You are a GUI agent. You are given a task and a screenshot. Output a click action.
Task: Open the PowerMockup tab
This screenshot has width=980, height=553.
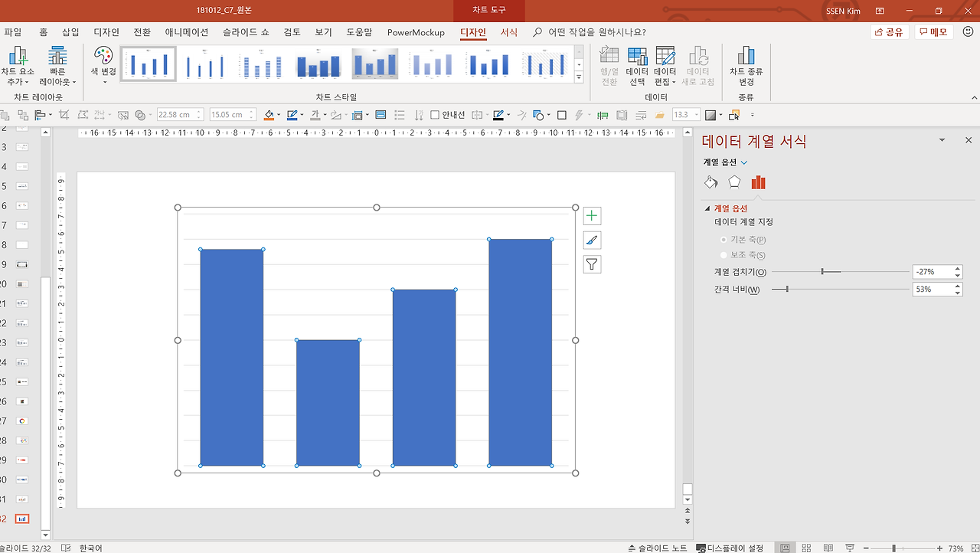click(416, 32)
